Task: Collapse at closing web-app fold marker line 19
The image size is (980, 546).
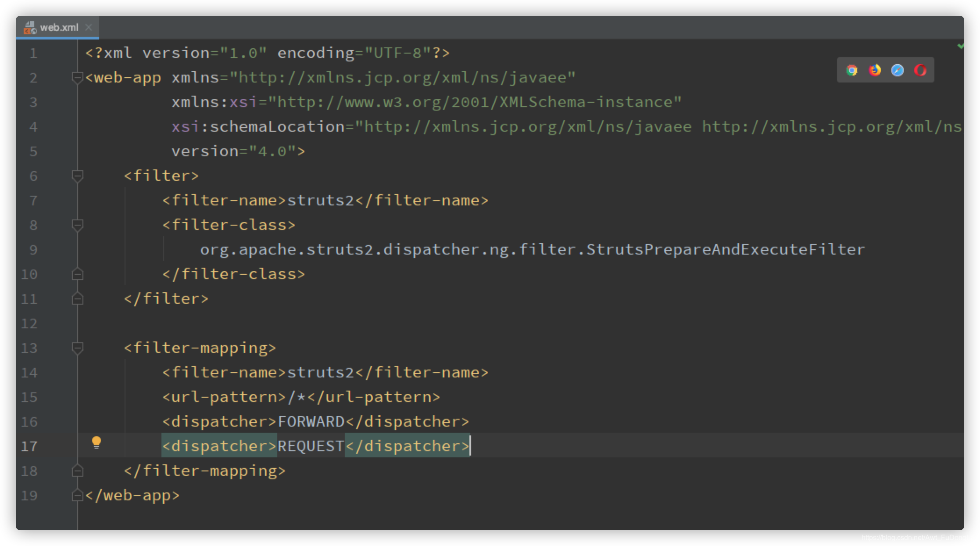Action: 77,496
